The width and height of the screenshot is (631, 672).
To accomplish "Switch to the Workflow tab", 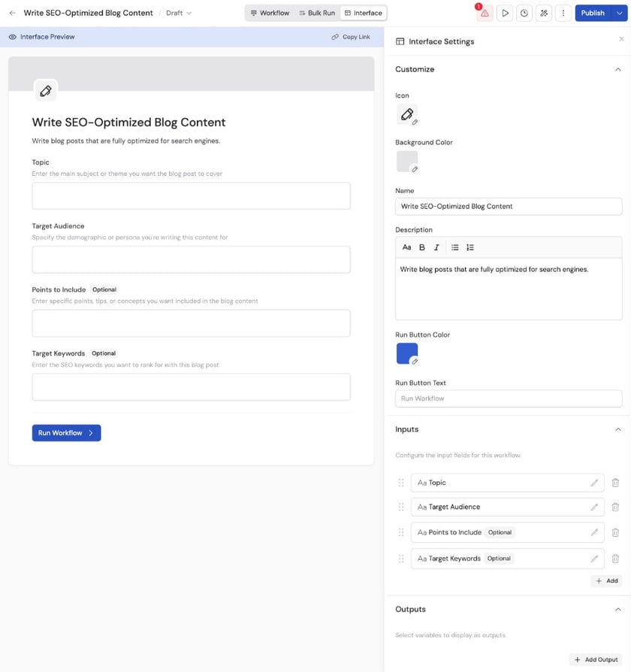I will tap(270, 13).
